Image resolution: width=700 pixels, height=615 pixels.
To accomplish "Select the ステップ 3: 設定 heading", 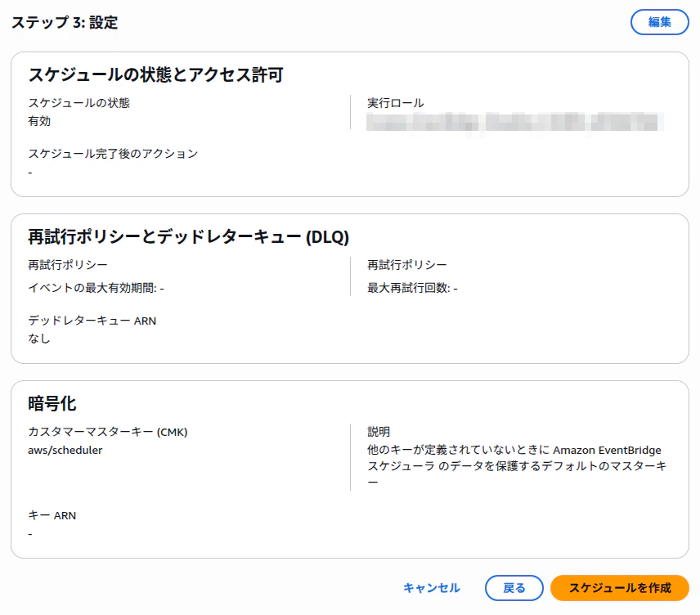I will click(x=65, y=22).
